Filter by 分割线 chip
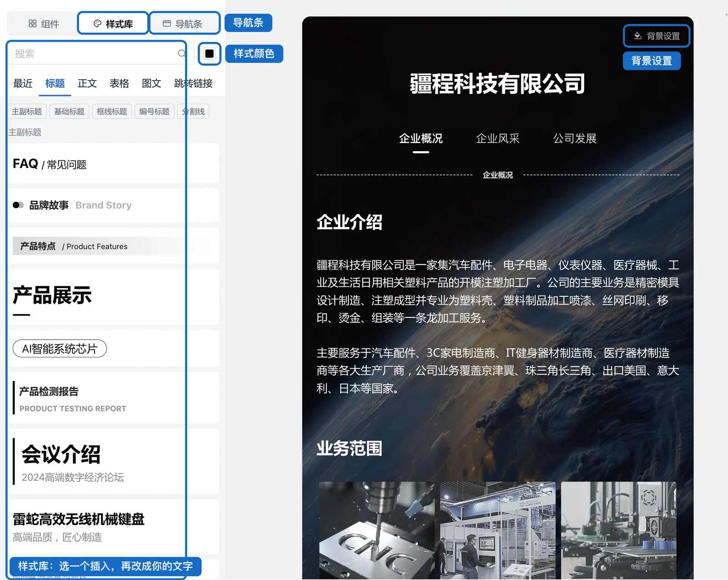 (193, 112)
